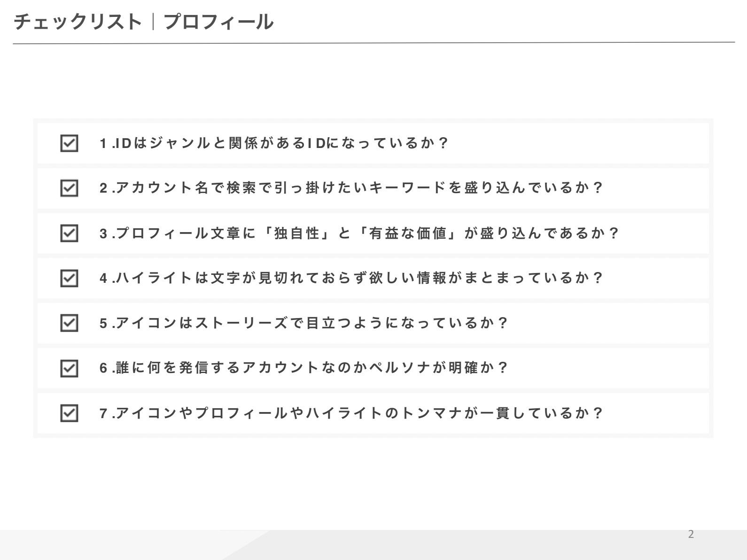Click the gray footer band at the bottom
Screen dimensions: 747x560
pyautogui.click(x=373, y=545)
